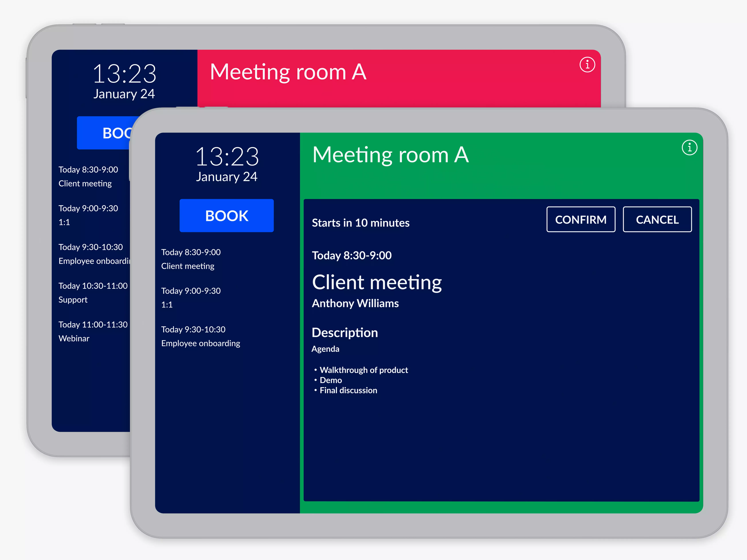Select 'Webinar' meeting on back tablet
747x560 pixels.
point(74,339)
